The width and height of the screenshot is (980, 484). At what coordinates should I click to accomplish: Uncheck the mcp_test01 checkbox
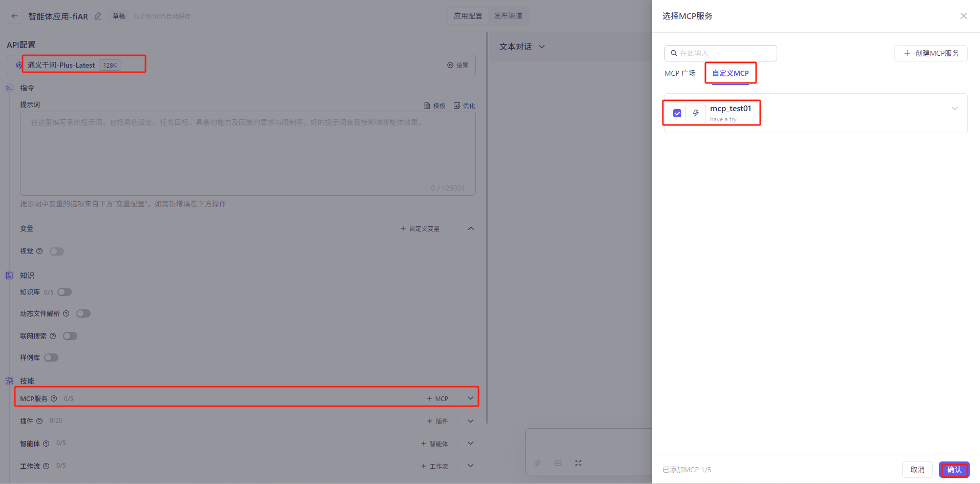(x=677, y=113)
